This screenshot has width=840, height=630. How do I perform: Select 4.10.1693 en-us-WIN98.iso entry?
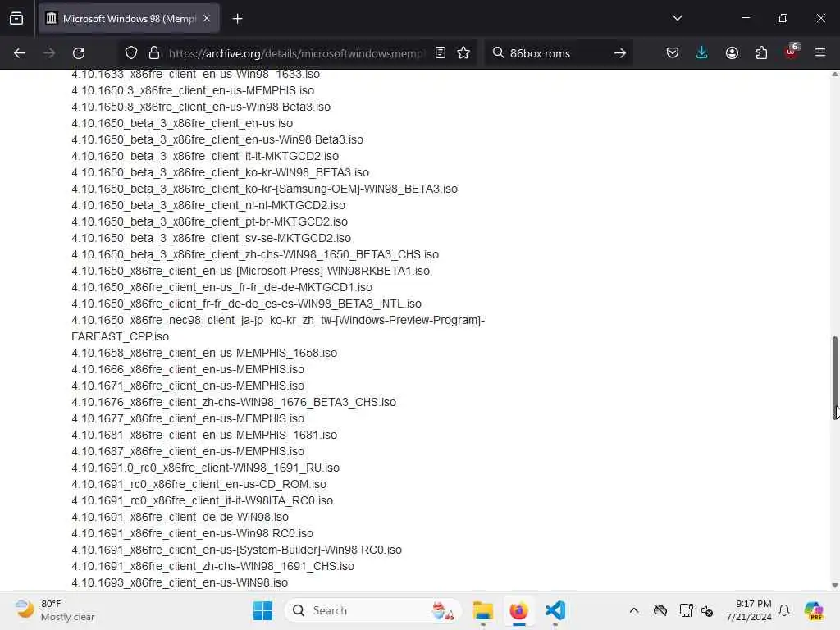tap(180, 583)
